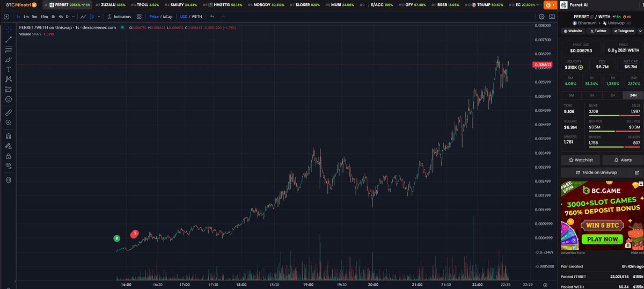Toggle hide all drawings eye icon
The height and width of the screenshot is (289, 644).
(x=9, y=166)
